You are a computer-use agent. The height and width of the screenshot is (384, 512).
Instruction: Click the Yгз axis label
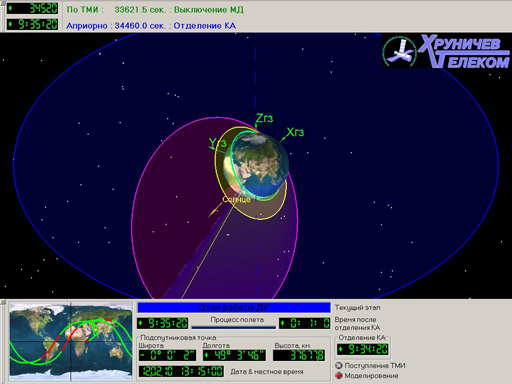coord(217,143)
